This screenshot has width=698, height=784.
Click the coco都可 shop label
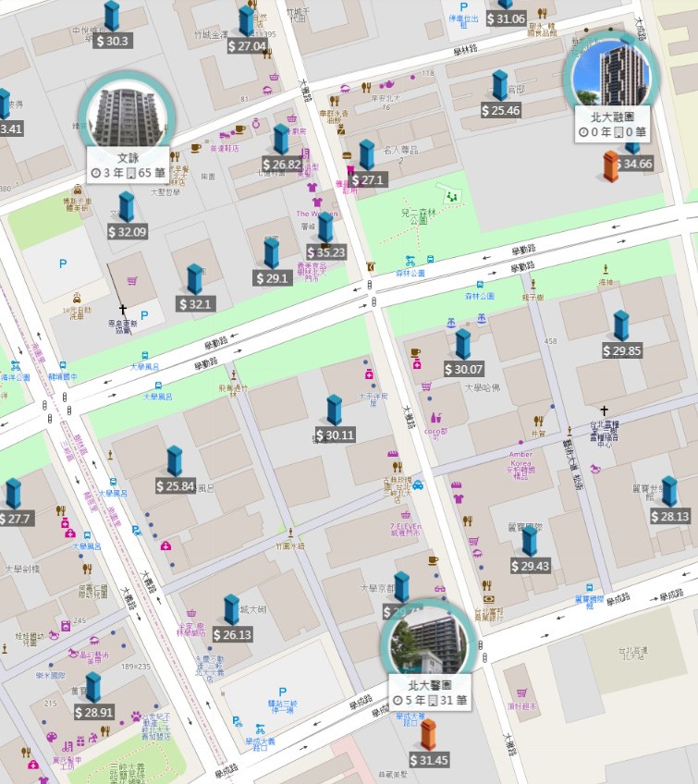[x=436, y=434]
